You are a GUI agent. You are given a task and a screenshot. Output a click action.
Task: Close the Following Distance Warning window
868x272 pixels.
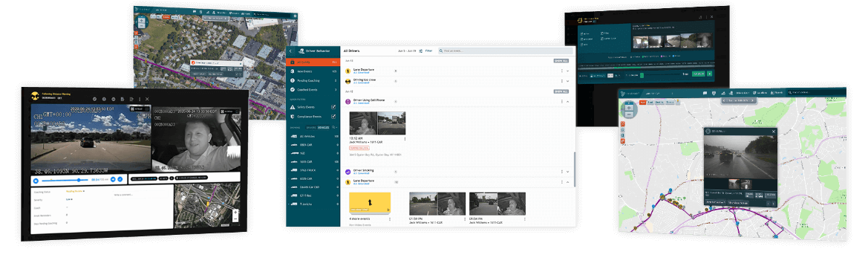[x=147, y=99]
